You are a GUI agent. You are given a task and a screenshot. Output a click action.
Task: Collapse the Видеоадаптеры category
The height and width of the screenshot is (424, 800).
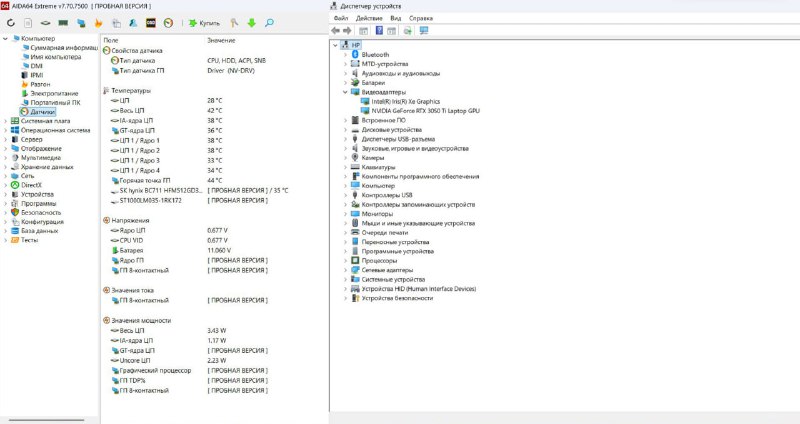345,92
